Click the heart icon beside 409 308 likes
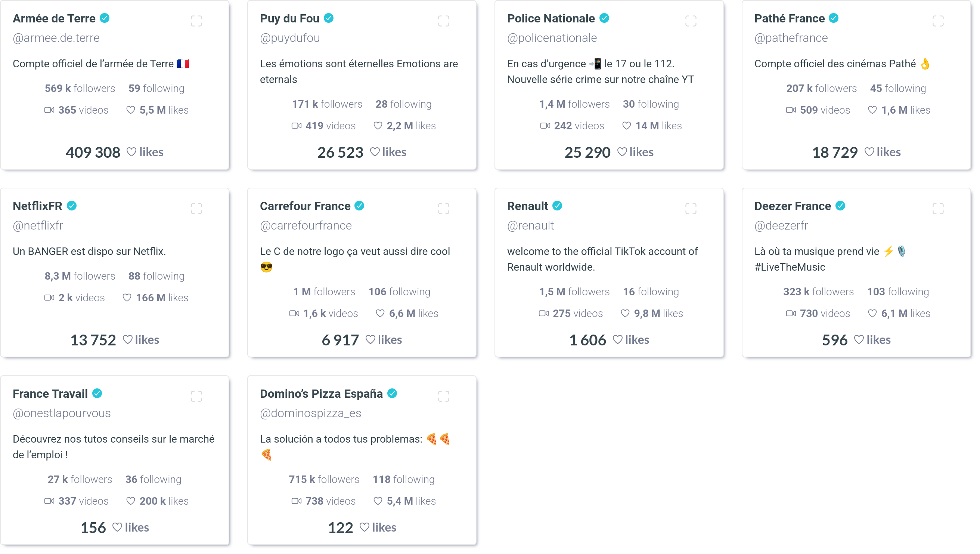The image size is (980, 554). coord(131,152)
